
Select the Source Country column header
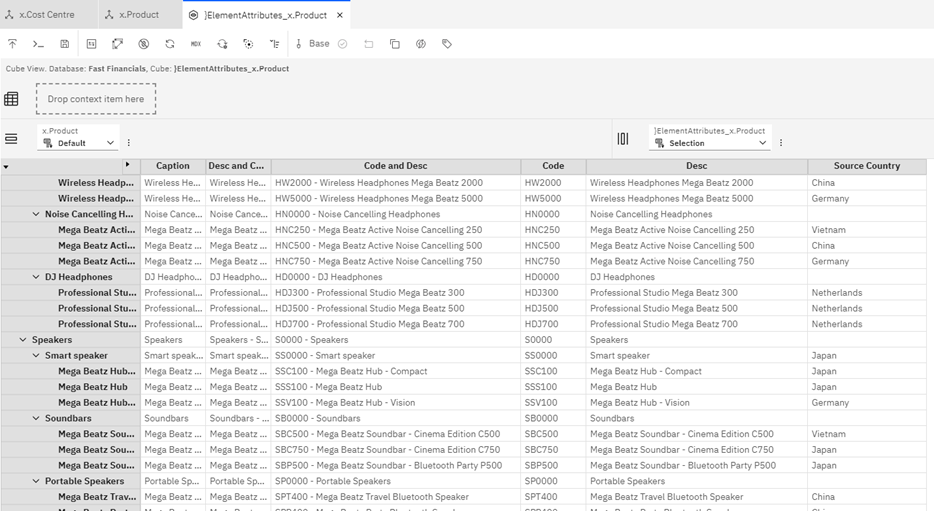tap(867, 166)
